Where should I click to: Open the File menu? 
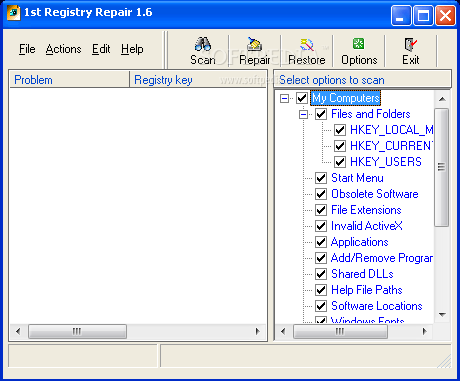click(27, 49)
